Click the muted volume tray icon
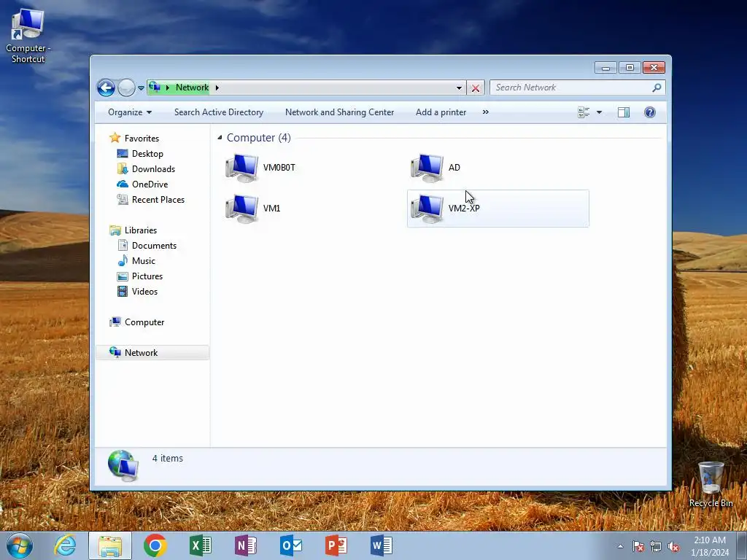Image resolution: width=747 pixels, height=560 pixels. point(673,547)
